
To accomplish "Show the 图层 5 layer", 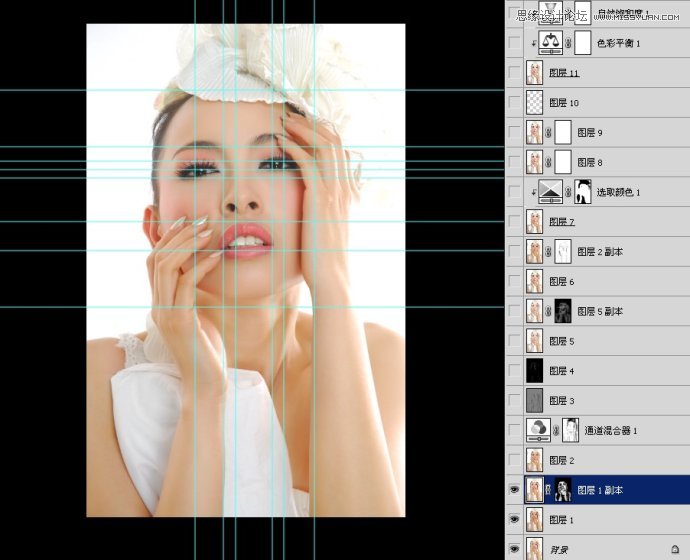I will 514,341.
